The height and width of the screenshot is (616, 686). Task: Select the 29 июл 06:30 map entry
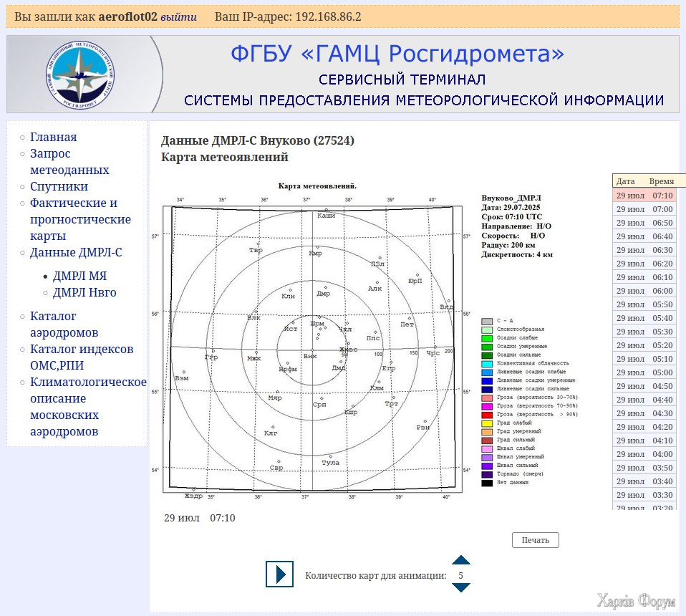(x=644, y=250)
